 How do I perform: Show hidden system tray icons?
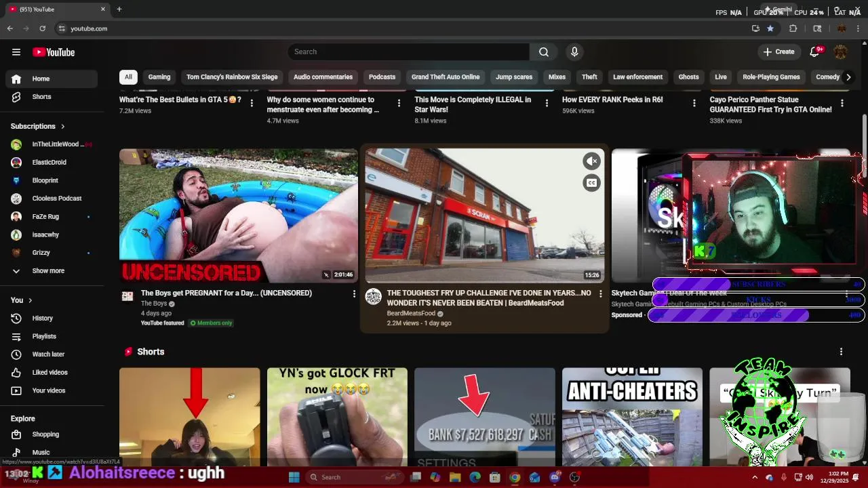pos(755,477)
